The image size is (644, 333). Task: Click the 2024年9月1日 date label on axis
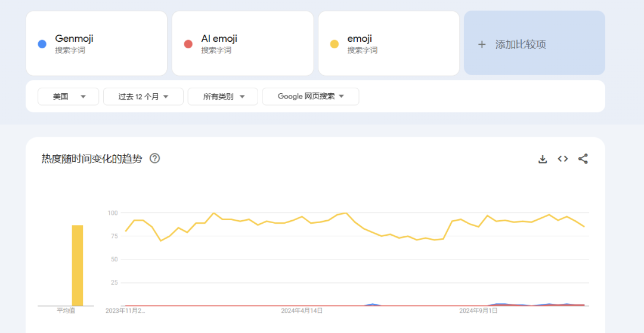tap(478, 311)
